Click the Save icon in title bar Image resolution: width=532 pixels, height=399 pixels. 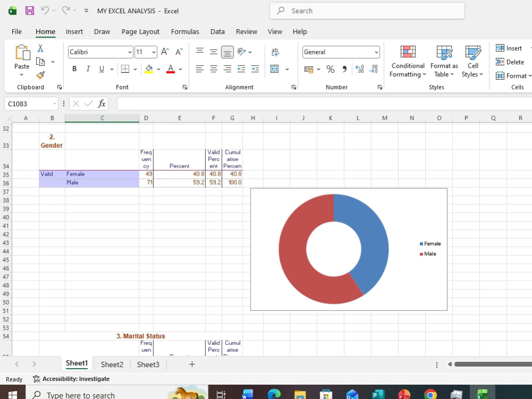click(x=30, y=11)
